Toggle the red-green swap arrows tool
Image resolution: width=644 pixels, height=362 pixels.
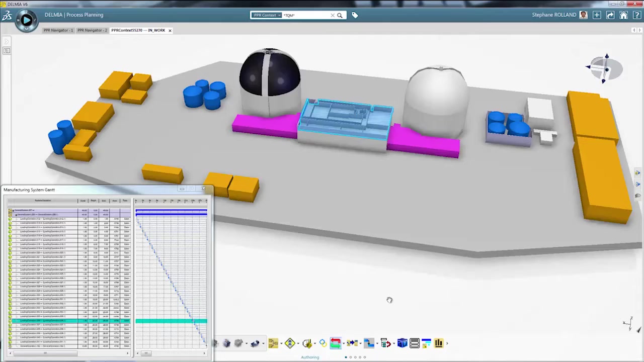tap(336, 343)
